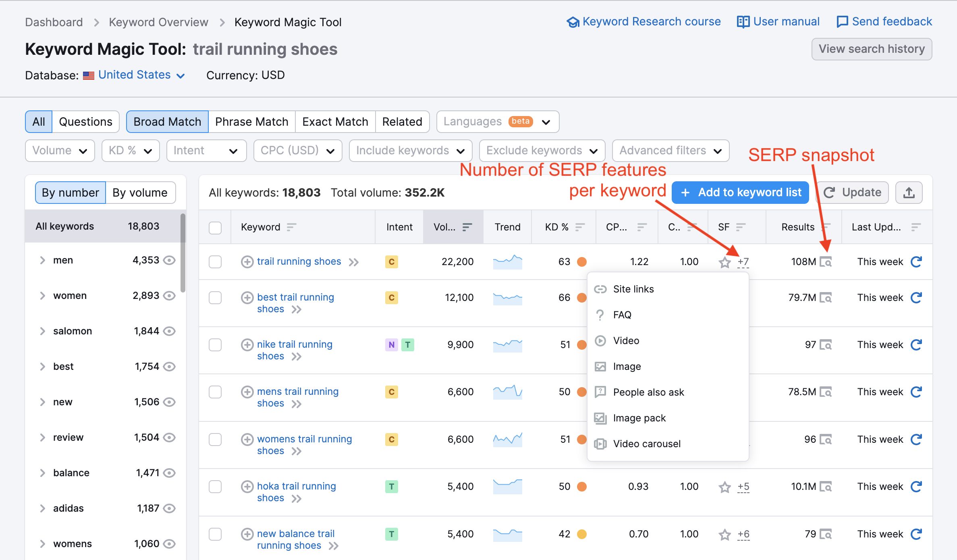Select the checkbox for best trail running shoes
This screenshot has width=957, height=560.
tap(215, 298)
